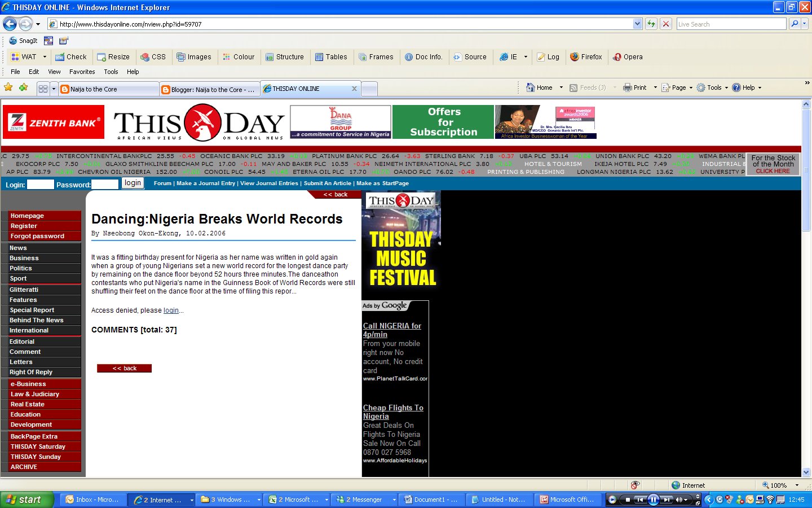
Task: Click the login link after Access denied
Action: pos(171,310)
